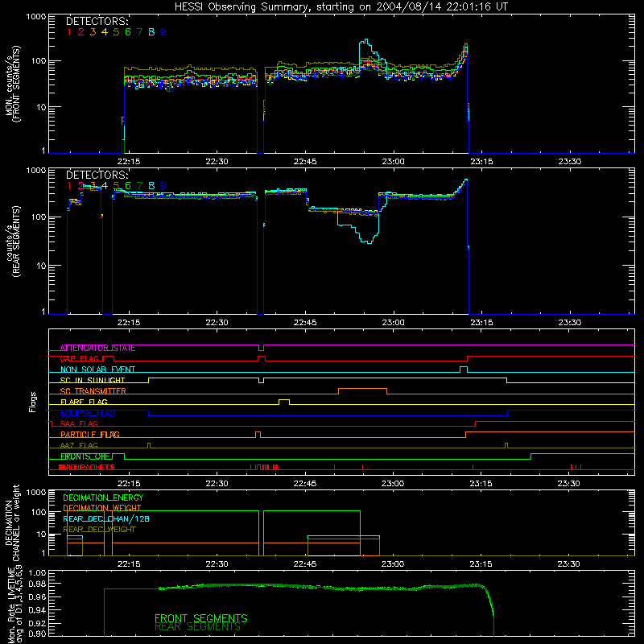Click DETECTORS: heading in the rear segments plot
644x644 pixels.
click(97, 175)
